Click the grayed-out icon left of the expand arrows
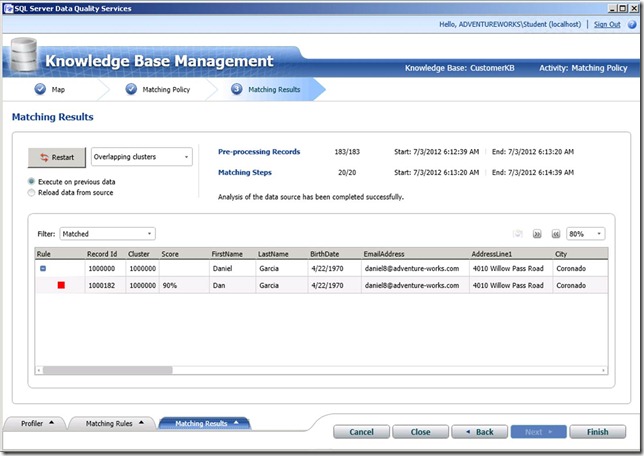Screen dimensions: 644x456 point(518,234)
